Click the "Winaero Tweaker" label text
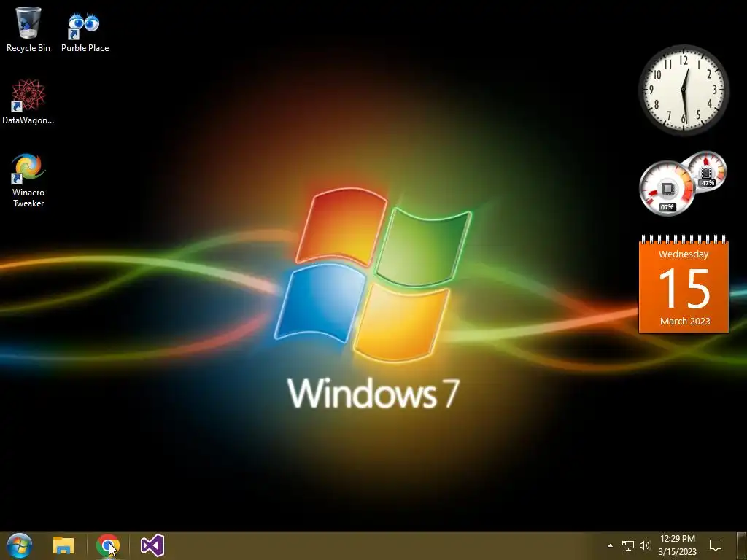The width and height of the screenshot is (747, 560). pos(28,198)
